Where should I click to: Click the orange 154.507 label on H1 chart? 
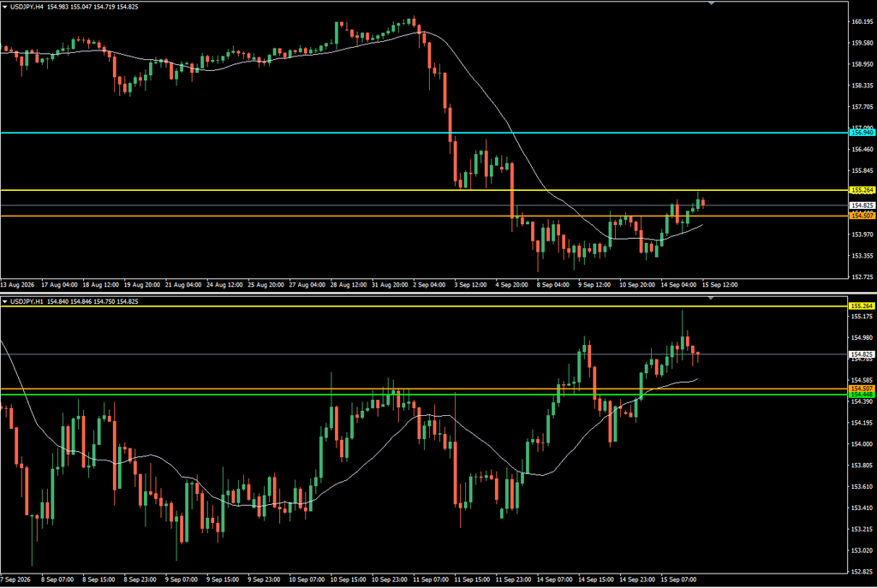coord(862,389)
